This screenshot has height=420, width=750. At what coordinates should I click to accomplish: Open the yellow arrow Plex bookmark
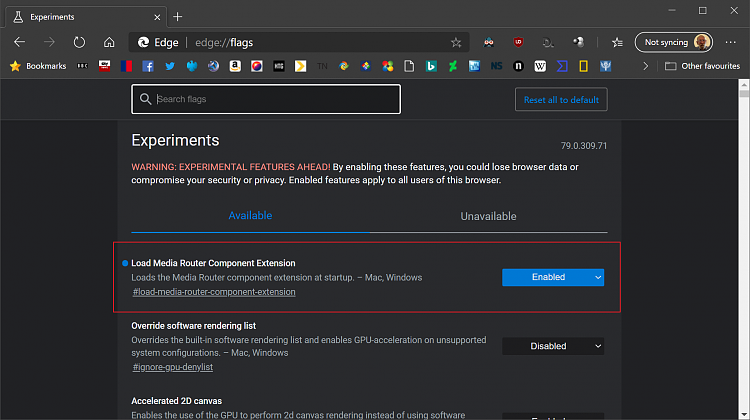tap(300, 66)
